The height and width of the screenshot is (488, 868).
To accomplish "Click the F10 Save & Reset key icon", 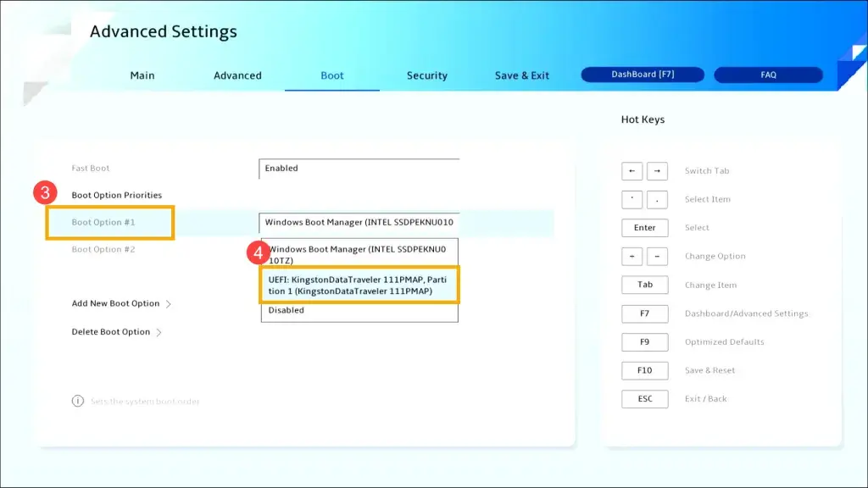I will pyautogui.click(x=644, y=370).
